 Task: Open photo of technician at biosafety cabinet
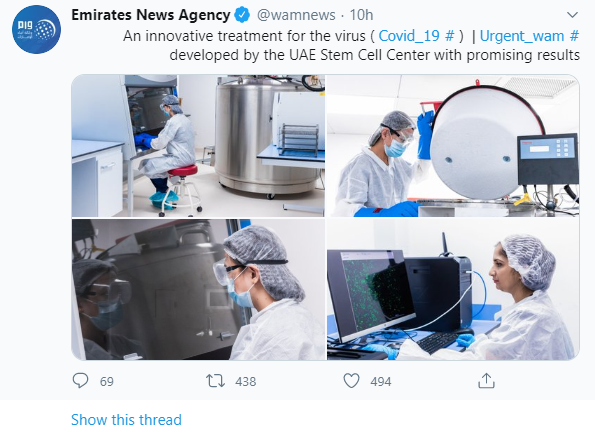198,146
